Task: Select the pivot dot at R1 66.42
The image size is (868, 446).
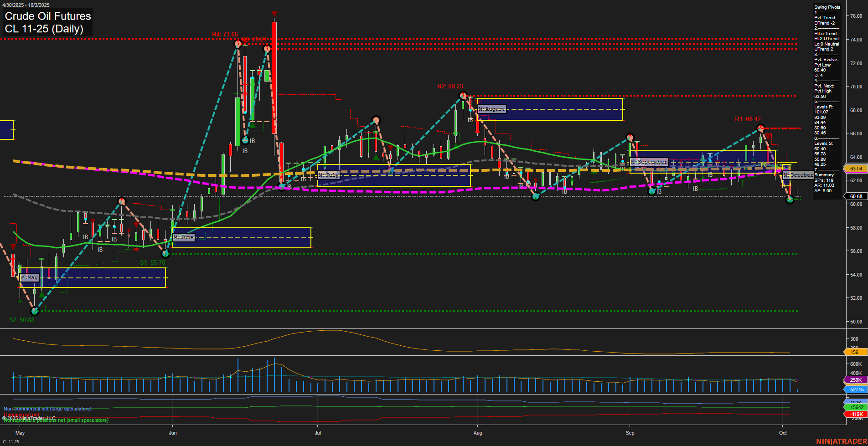Action: tap(760, 129)
